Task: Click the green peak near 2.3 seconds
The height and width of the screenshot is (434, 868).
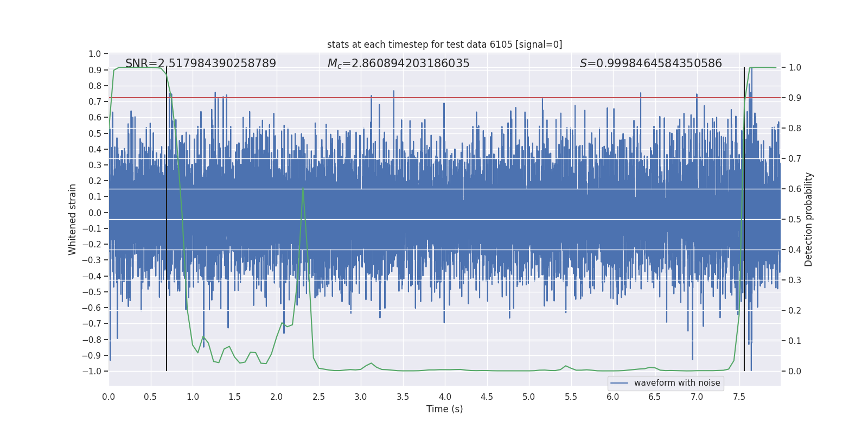Action: pyautogui.click(x=303, y=189)
